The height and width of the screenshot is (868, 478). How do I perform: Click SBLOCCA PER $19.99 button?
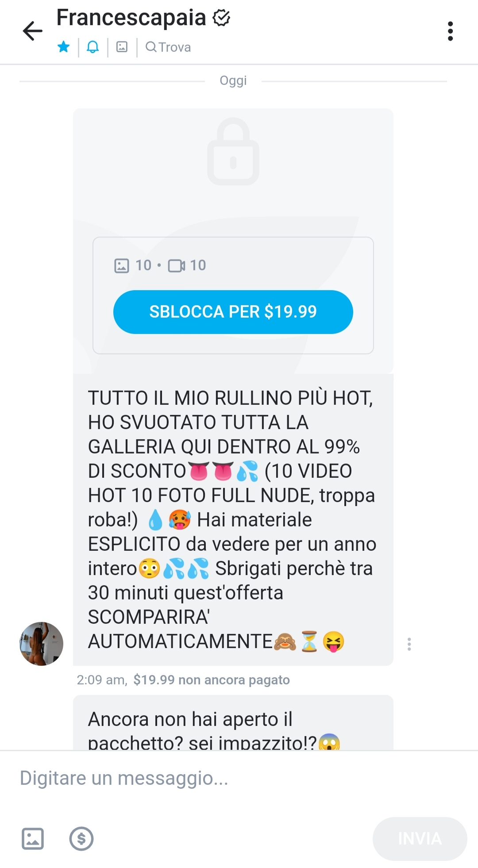point(233,312)
